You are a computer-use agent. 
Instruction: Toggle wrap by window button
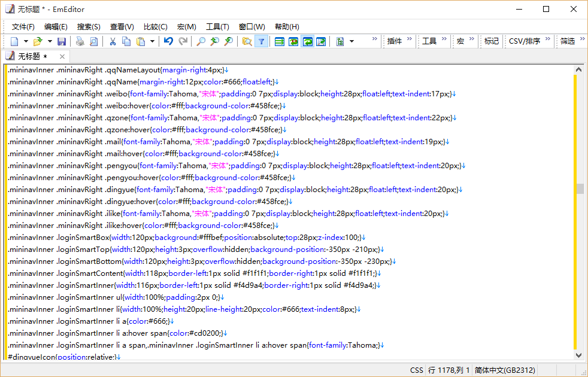pyautogui.click(x=308, y=41)
